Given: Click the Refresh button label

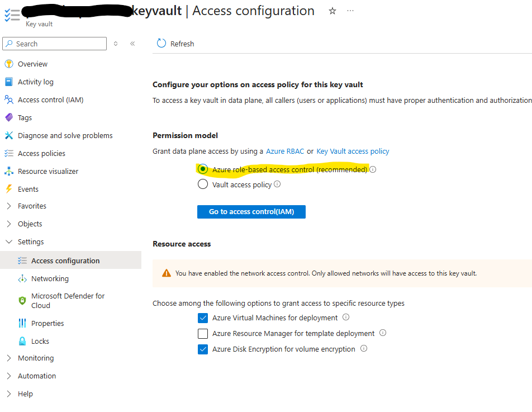Looking at the screenshot, I should click(x=182, y=44).
